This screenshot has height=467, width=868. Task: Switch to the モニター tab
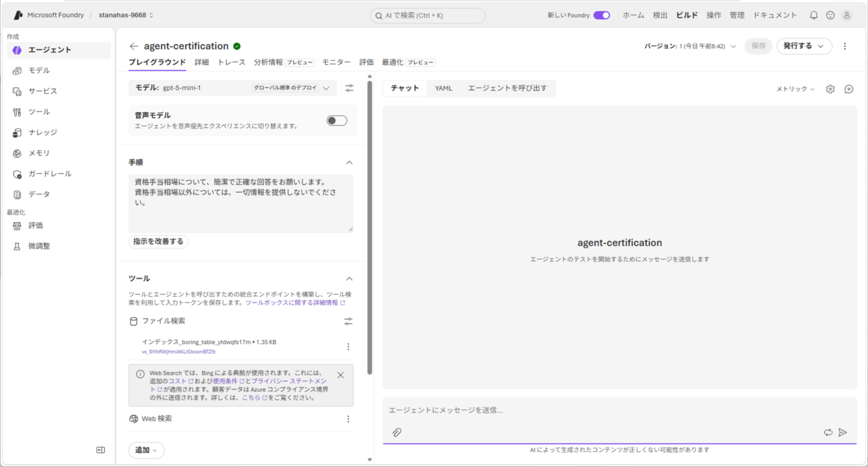pos(337,62)
